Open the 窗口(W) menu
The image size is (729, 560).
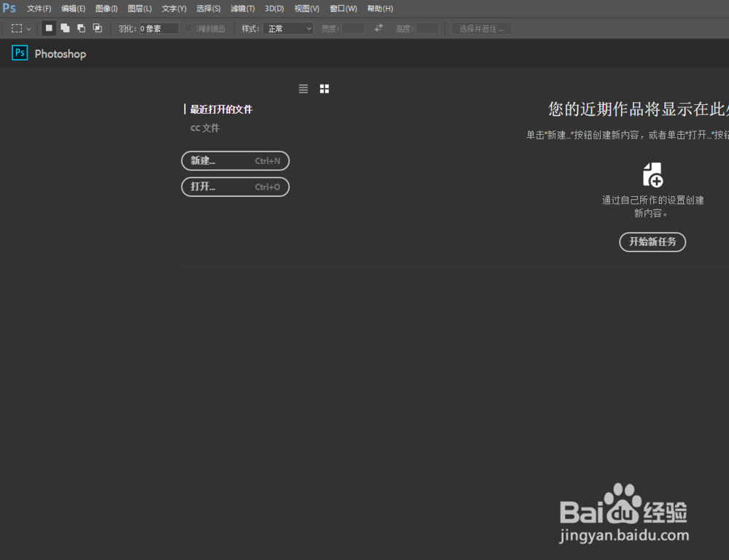(343, 8)
